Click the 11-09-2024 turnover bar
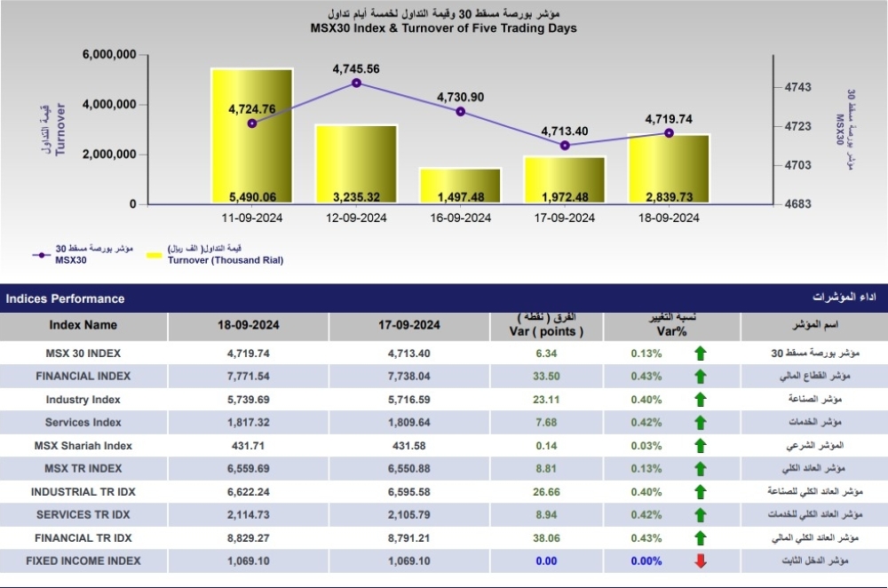 tap(252, 136)
